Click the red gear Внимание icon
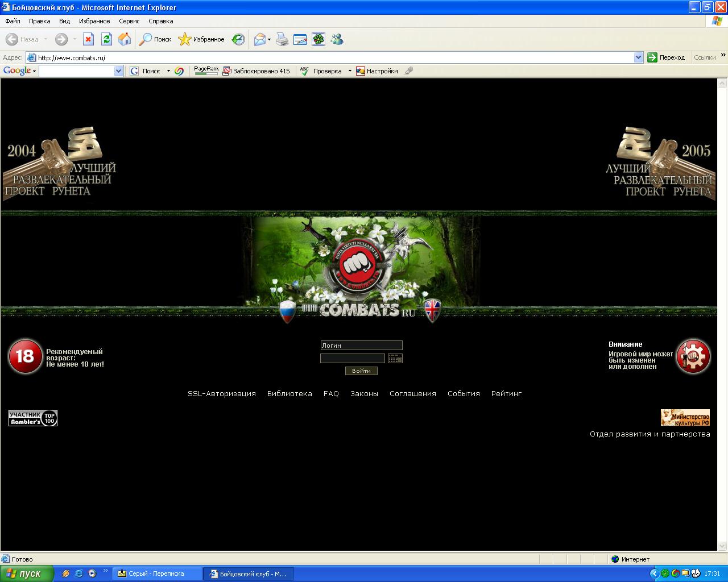This screenshot has width=728, height=582. 693,356
